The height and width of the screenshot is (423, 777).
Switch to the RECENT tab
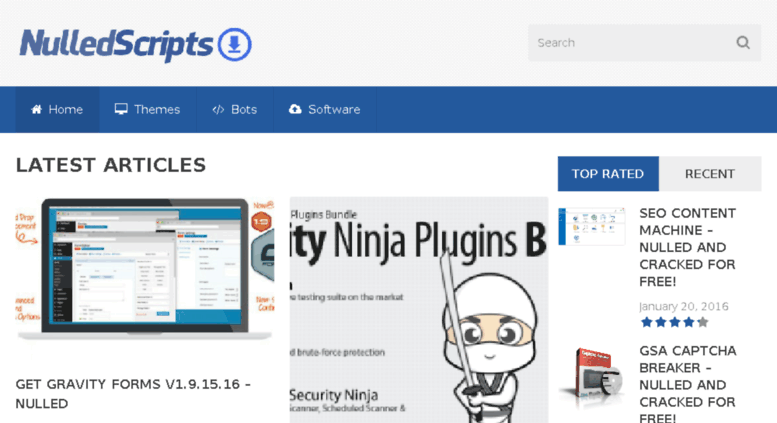coord(710,174)
